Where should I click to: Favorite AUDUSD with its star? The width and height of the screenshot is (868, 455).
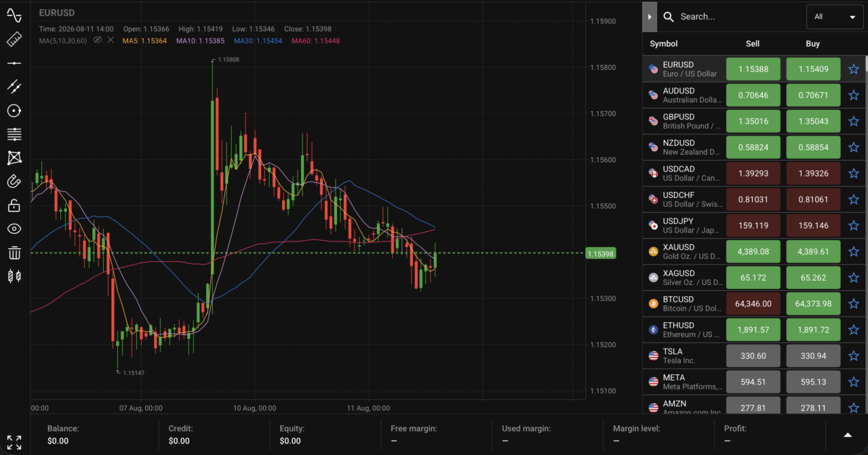pos(854,95)
